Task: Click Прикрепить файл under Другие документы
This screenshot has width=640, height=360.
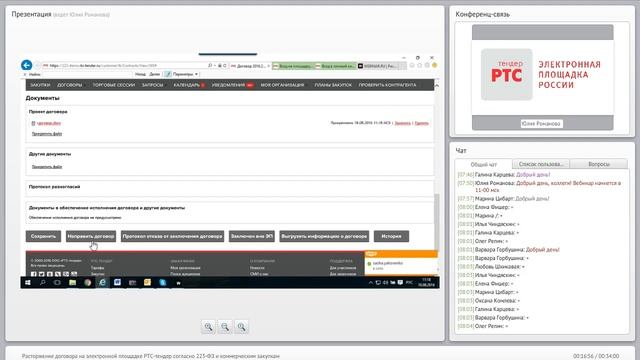Action: point(47,167)
